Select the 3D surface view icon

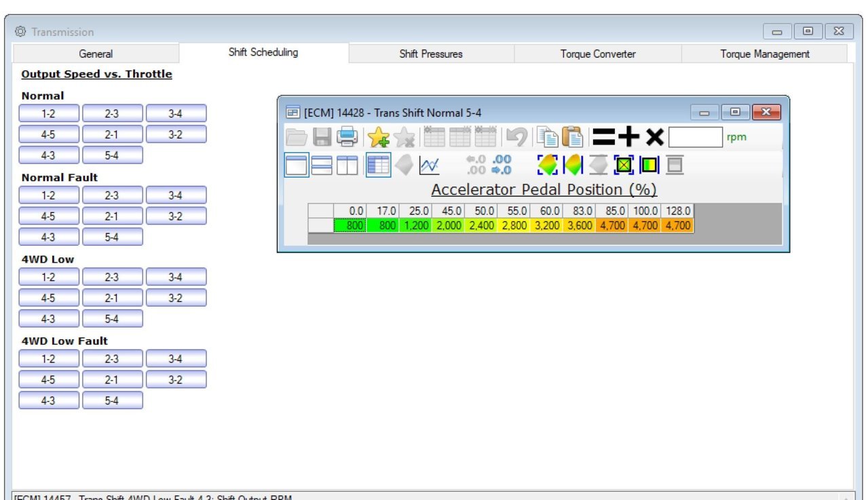point(404,165)
